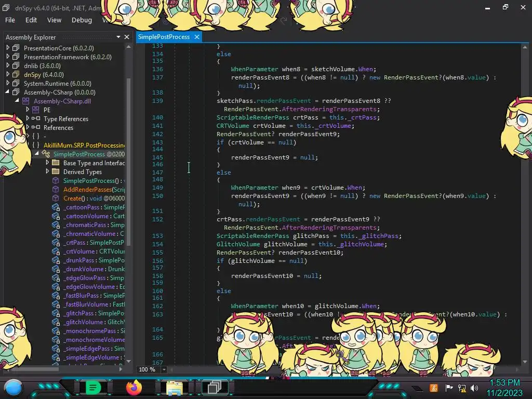Click the code editor vertical scrollbar down arrow
Image resolution: width=532 pixels, height=399 pixels.
525,362
